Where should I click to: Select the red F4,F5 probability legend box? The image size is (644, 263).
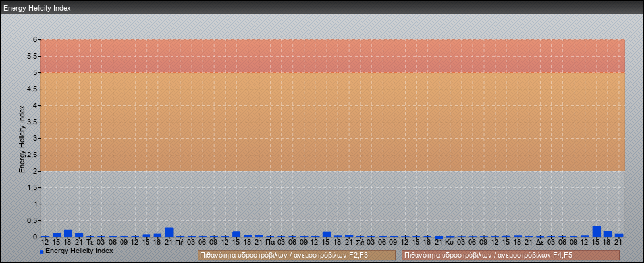click(510, 255)
